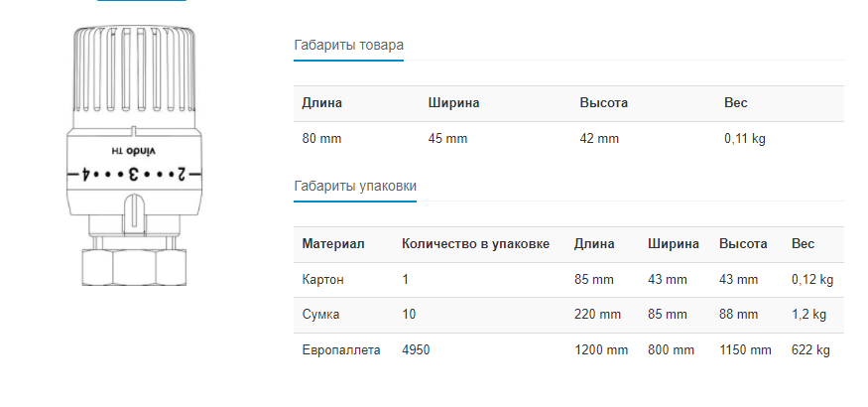The width and height of the screenshot is (868, 407).
Task: Select the 0,11 kg weight value
Action: 745,139
